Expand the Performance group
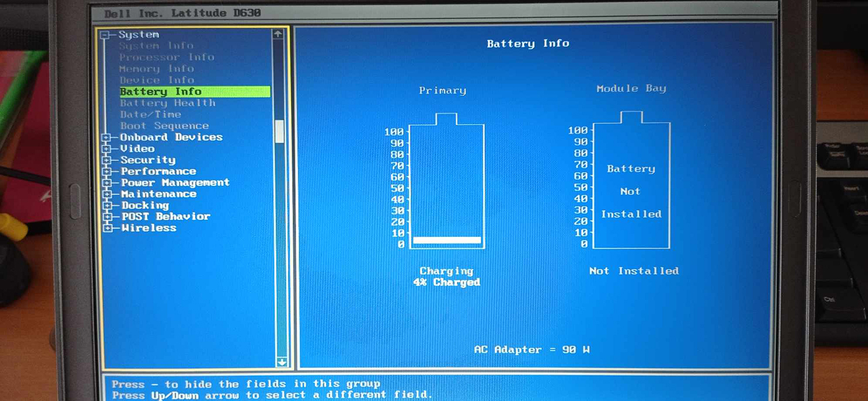 coord(106,172)
